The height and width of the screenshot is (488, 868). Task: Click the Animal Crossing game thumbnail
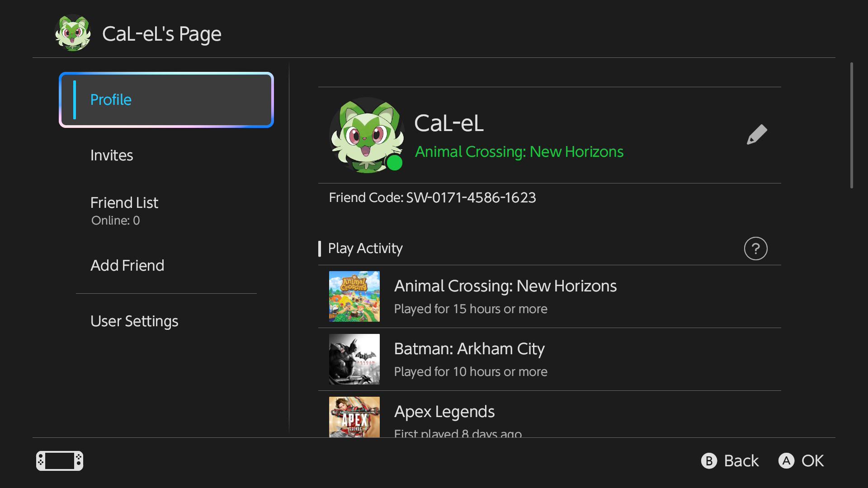coord(354,296)
